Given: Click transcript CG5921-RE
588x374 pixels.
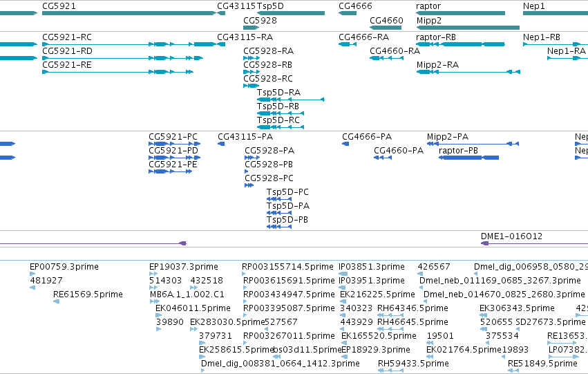Looking at the screenshot, I should [x=117, y=72].
